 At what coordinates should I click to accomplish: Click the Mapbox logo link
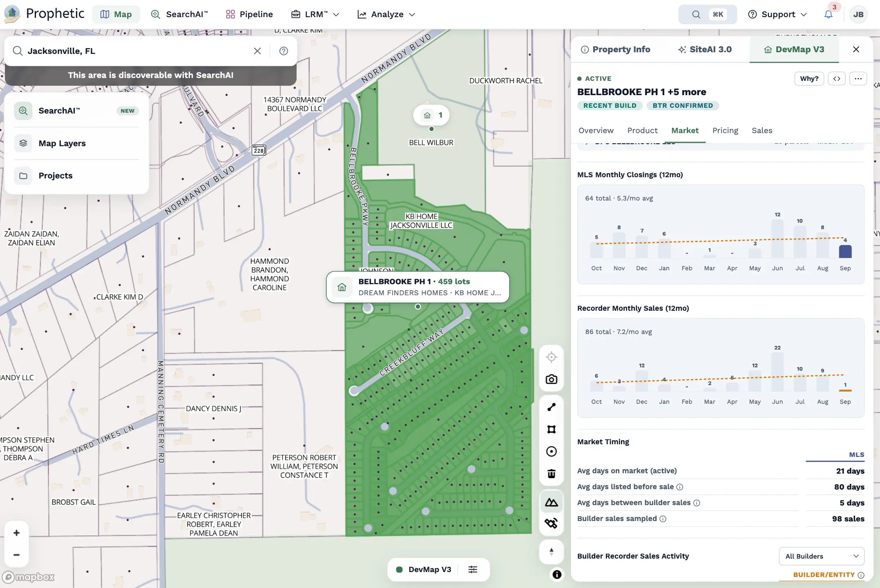(29, 577)
